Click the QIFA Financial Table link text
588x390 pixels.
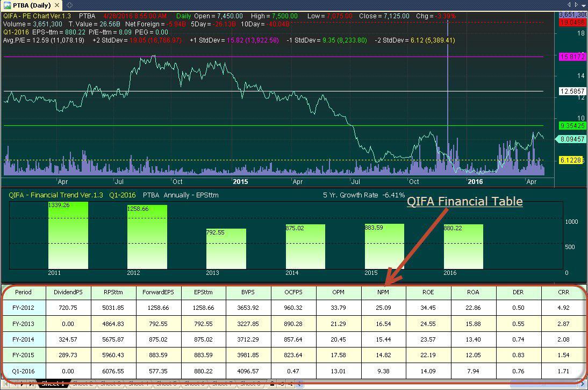(464, 201)
